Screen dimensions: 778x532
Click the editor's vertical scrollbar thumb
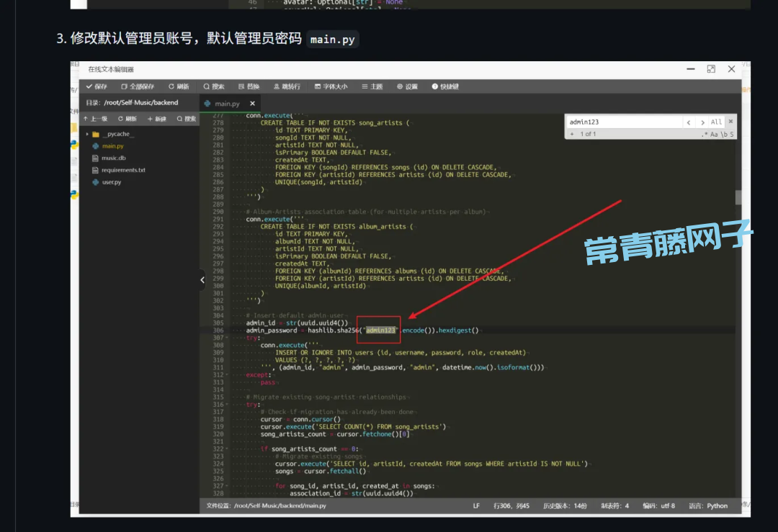click(738, 197)
